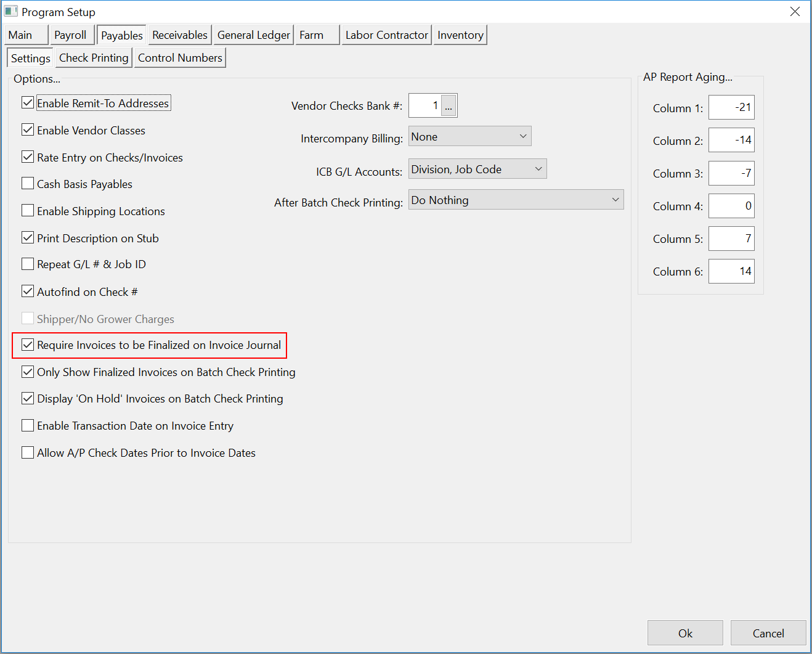
Task: Click the 'Options...' group label
Action: [37, 79]
